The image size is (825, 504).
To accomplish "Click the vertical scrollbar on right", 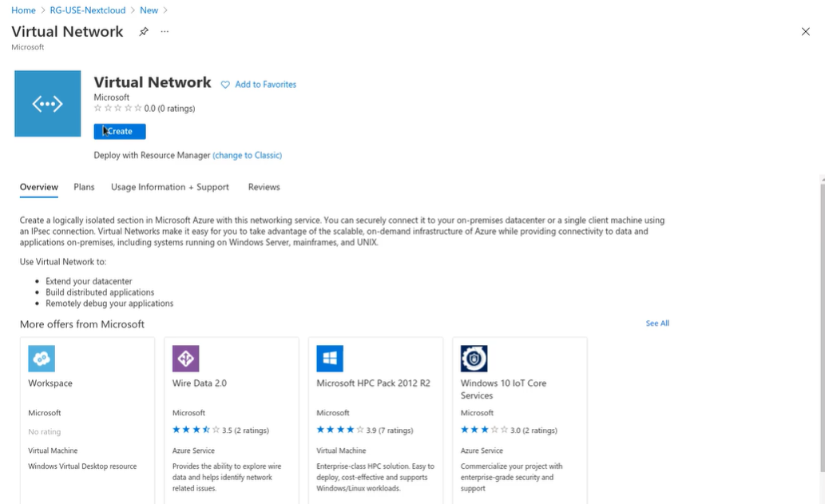I will tap(823, 326).
